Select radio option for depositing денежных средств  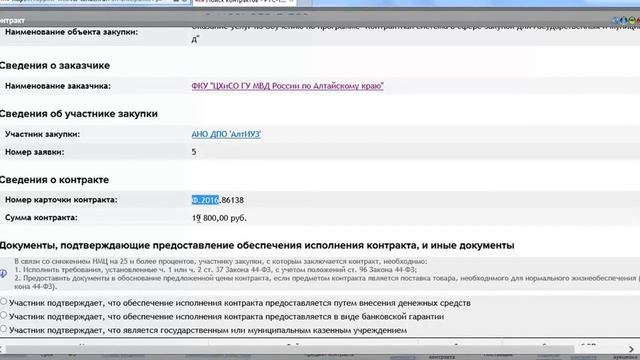pyautogui.click(x=4, y=302)
